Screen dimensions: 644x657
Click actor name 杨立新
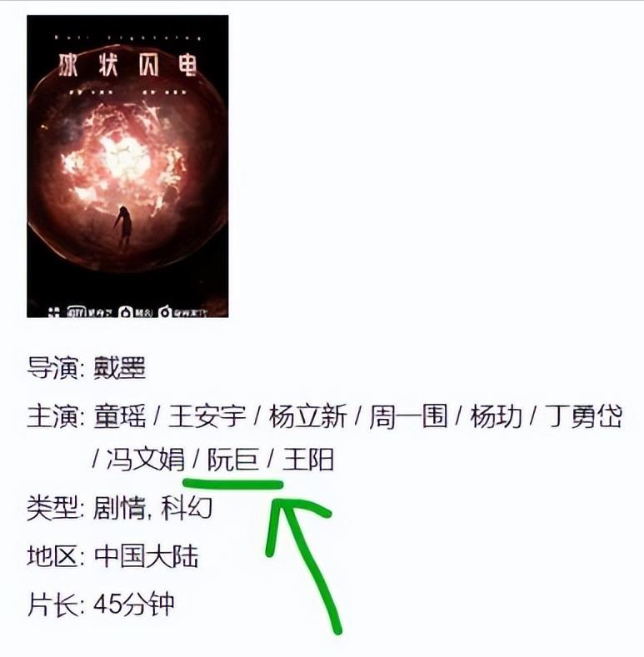pyautogui.click(x=307, y=416)
